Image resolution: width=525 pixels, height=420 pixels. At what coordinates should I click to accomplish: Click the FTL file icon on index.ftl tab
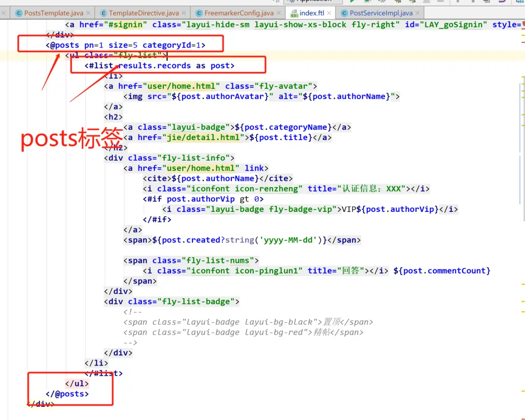[x=294, y=14]
